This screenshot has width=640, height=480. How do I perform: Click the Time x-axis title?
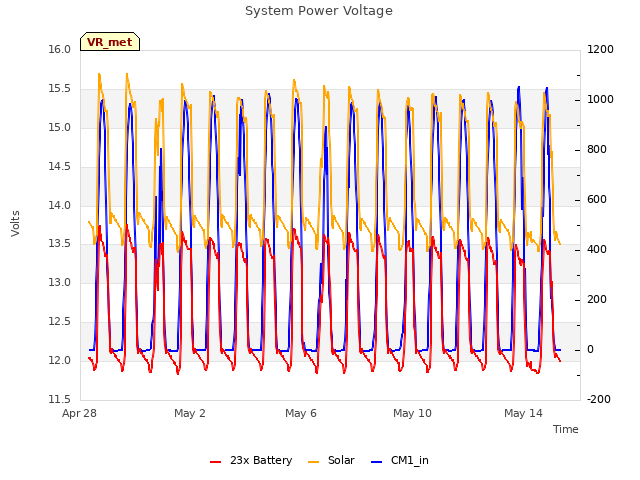566,429
